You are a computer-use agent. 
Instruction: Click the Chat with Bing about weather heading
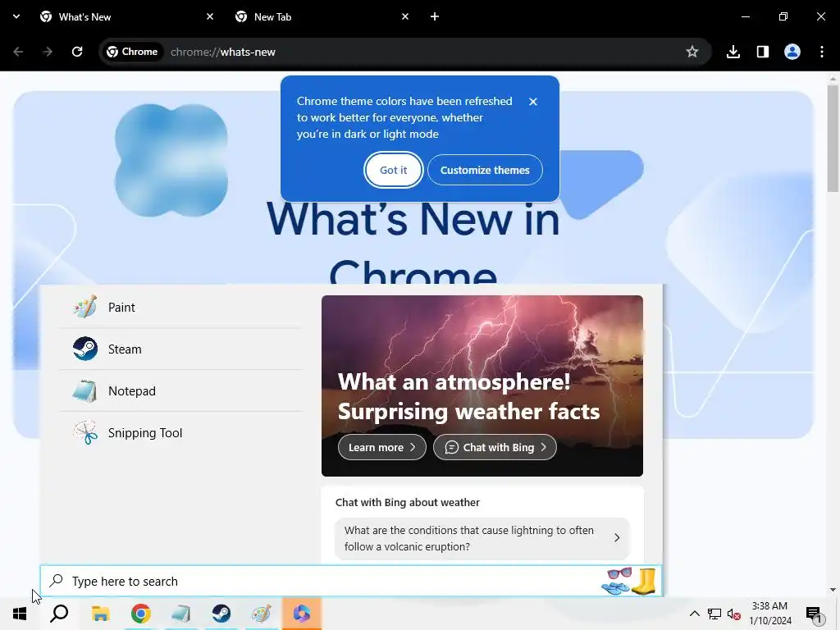point(407,503)
